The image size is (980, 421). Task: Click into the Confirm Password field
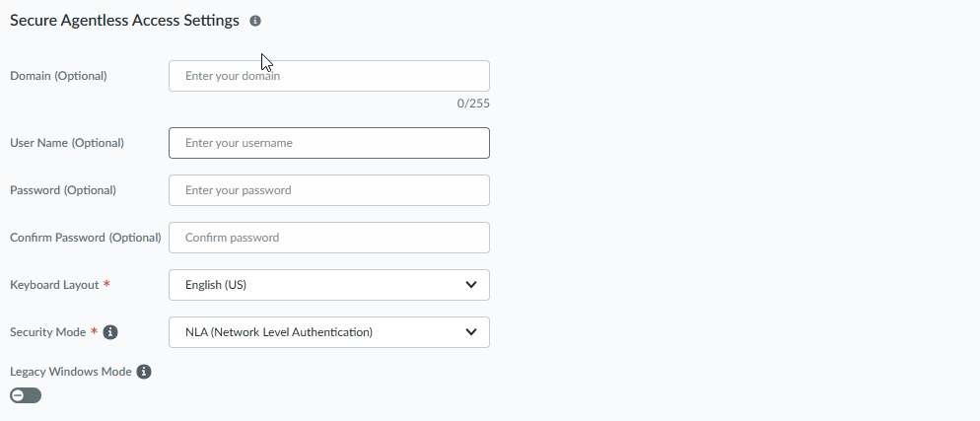pyautogui.click(x=328, y=238)
